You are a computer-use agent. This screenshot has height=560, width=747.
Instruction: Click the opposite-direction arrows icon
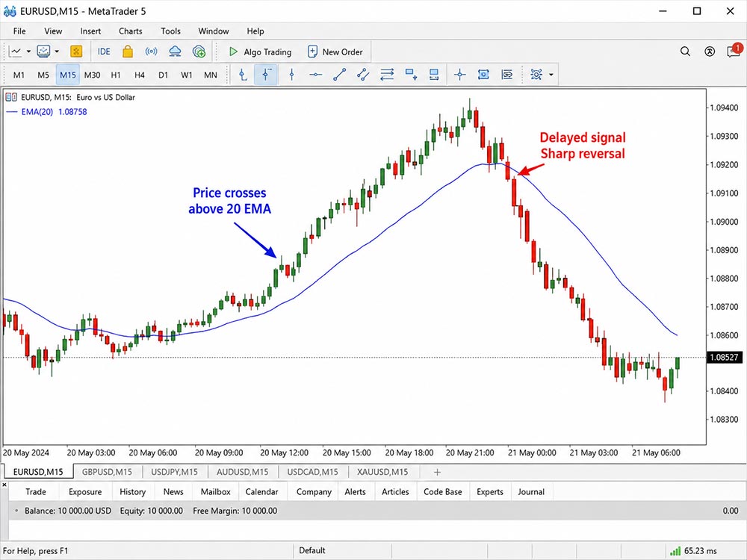pyautogui.click(x=387, y=75)
